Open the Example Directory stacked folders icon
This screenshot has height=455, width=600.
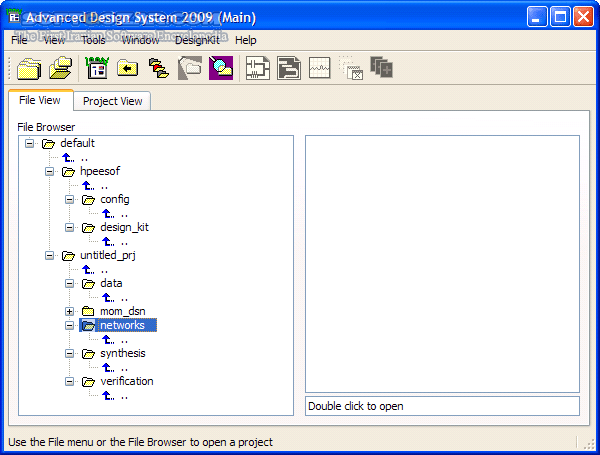158,68
